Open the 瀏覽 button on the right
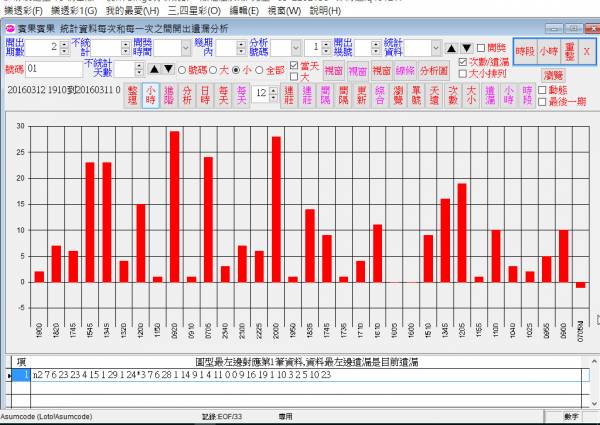The width and height of the screenshot is (600, 425). (552, 75)
